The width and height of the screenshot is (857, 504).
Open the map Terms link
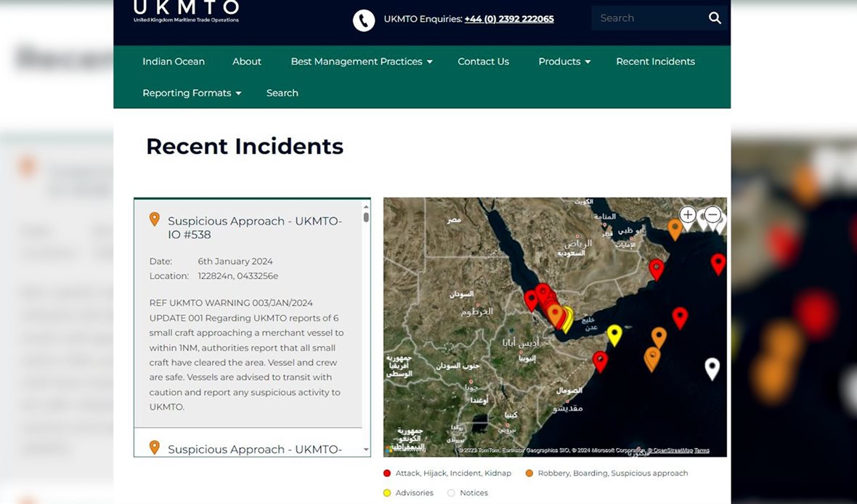[702, 450]
